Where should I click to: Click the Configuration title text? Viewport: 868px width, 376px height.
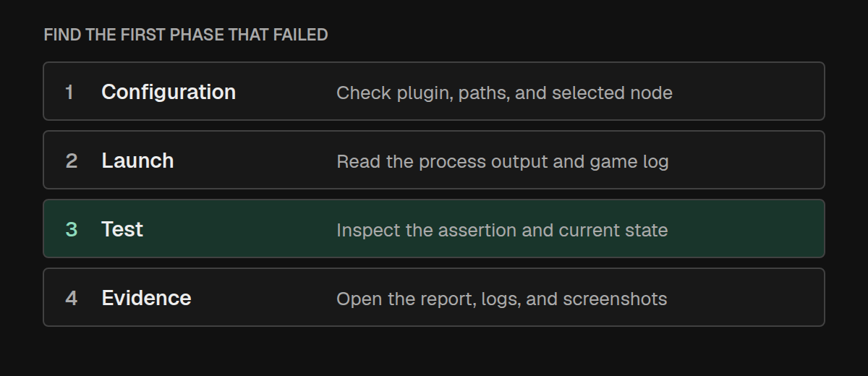(x=169, y=93)
